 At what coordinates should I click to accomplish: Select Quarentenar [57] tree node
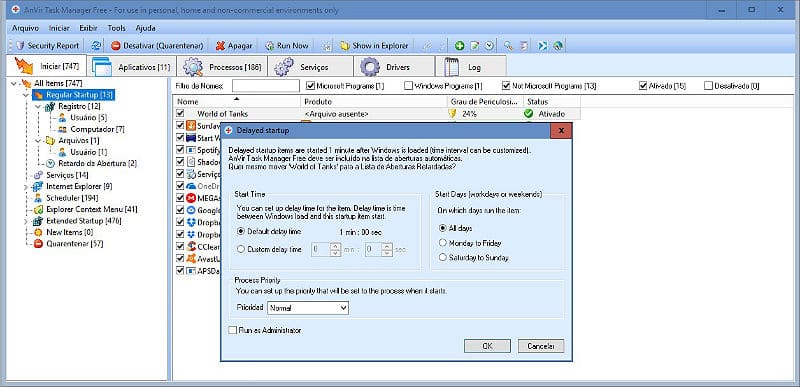coord(74,244)
